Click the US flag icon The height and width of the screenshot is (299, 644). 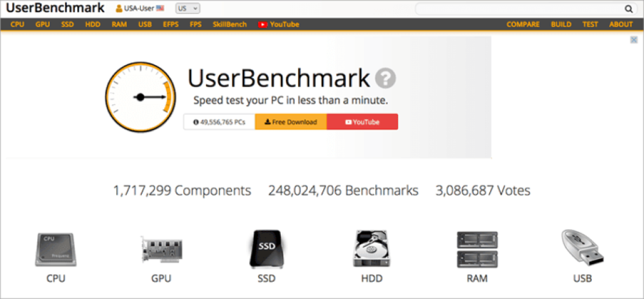coord(159,8)
